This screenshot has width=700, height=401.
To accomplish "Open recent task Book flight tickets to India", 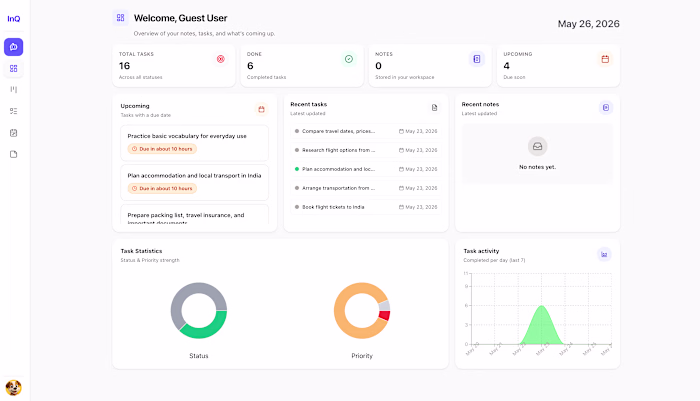I will point(366,207).
